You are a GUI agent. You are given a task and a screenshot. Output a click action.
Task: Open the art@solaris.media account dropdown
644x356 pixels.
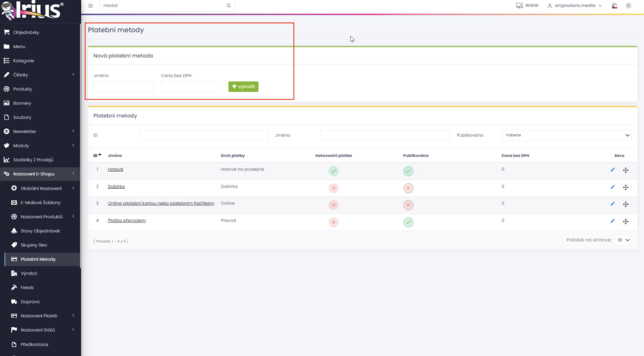574,5
